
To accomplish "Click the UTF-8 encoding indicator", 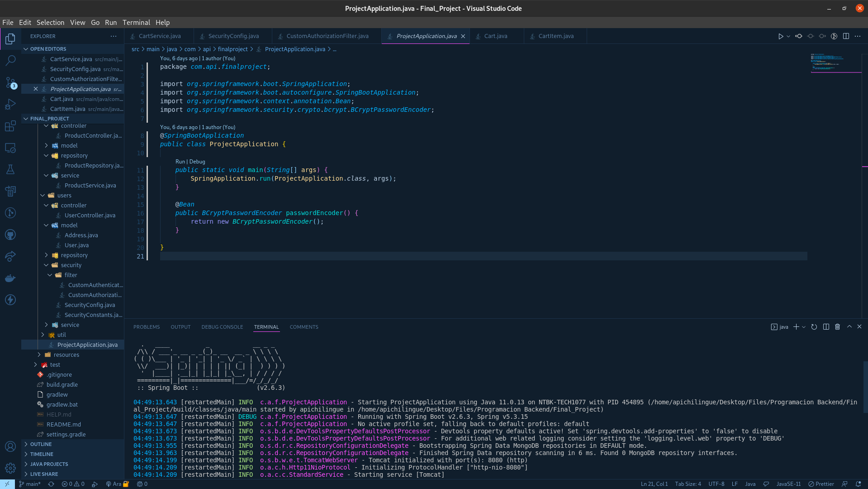I will (716, 484).
